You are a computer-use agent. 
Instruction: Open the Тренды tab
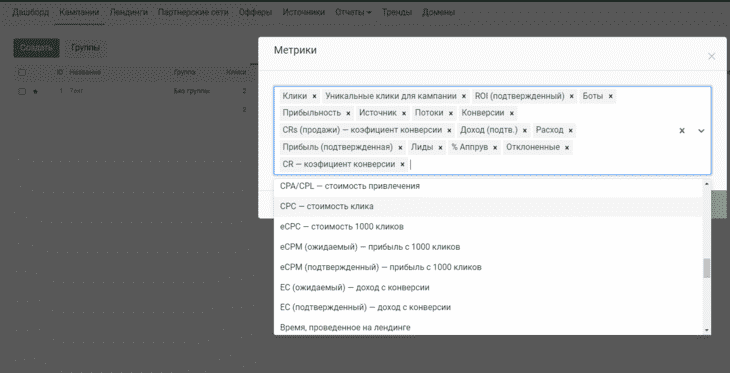coord(397,13)
